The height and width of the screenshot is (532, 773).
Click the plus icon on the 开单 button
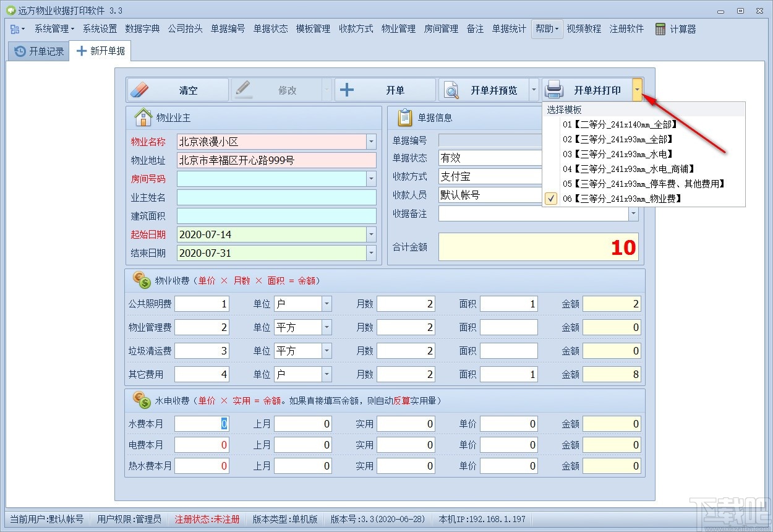pyautogui.click(x=346, y=89)
